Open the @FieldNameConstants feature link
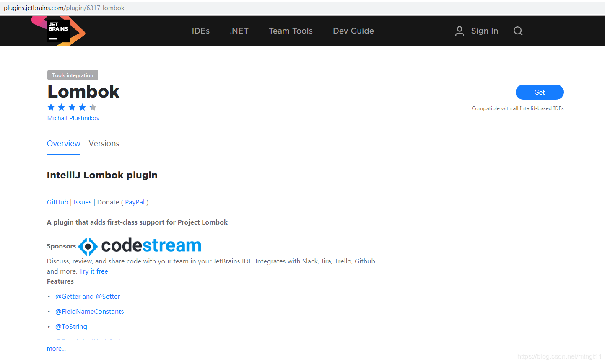This screenshot has width=605, height=364. coord(90,312)
